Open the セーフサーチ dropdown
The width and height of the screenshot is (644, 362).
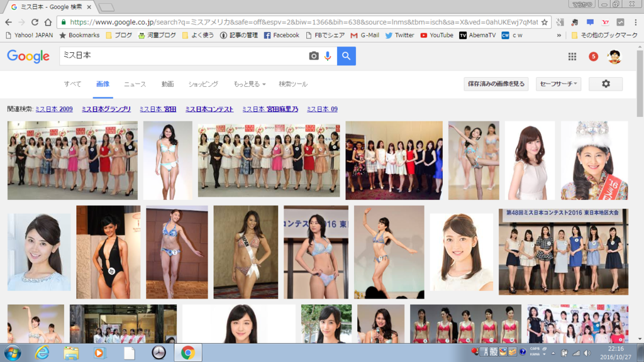click(558, 84)
